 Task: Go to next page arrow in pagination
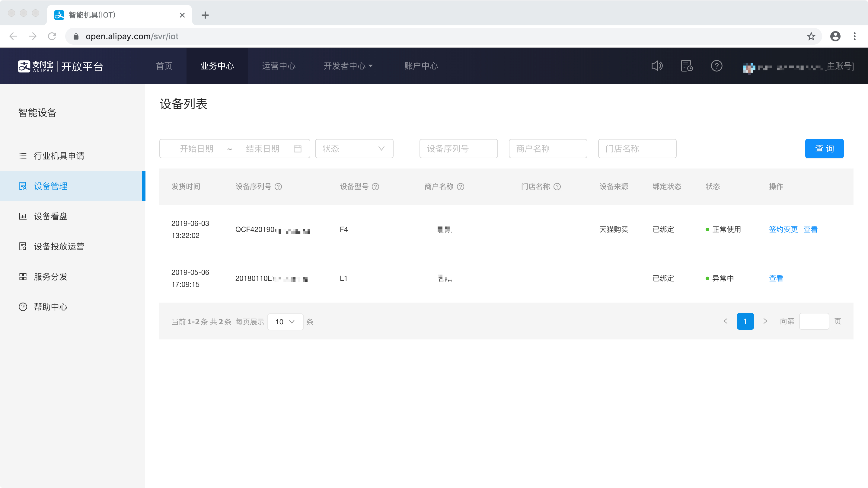765,321
